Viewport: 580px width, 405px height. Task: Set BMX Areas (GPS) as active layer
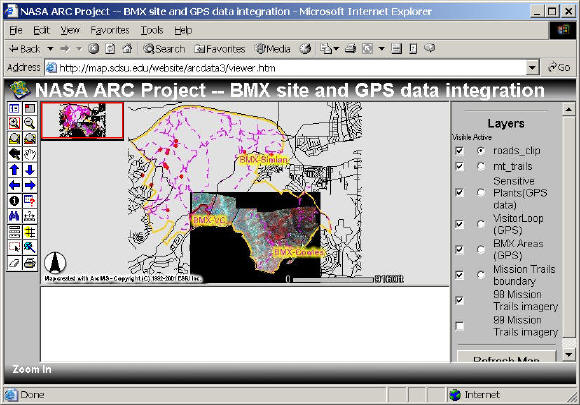click(x=481, y=250)
